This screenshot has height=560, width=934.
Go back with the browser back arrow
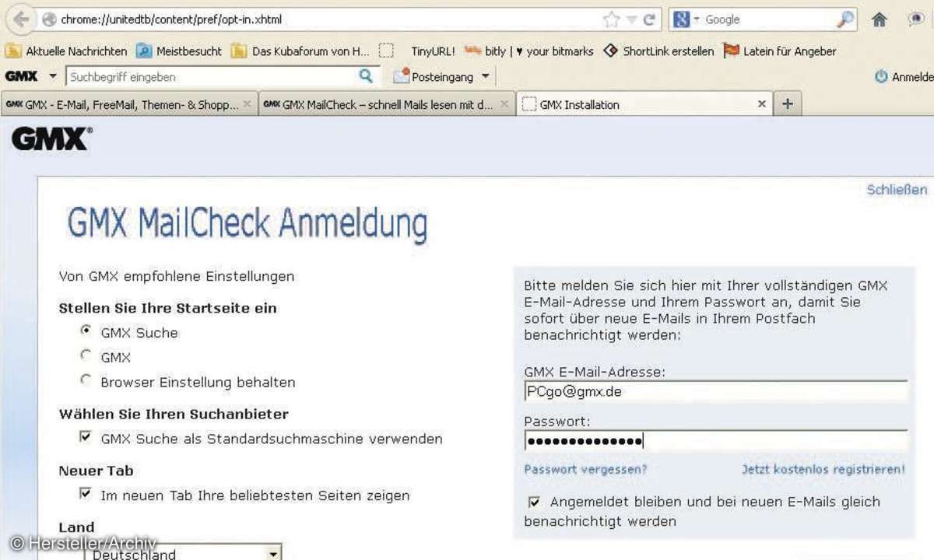(x=22, y=19)
